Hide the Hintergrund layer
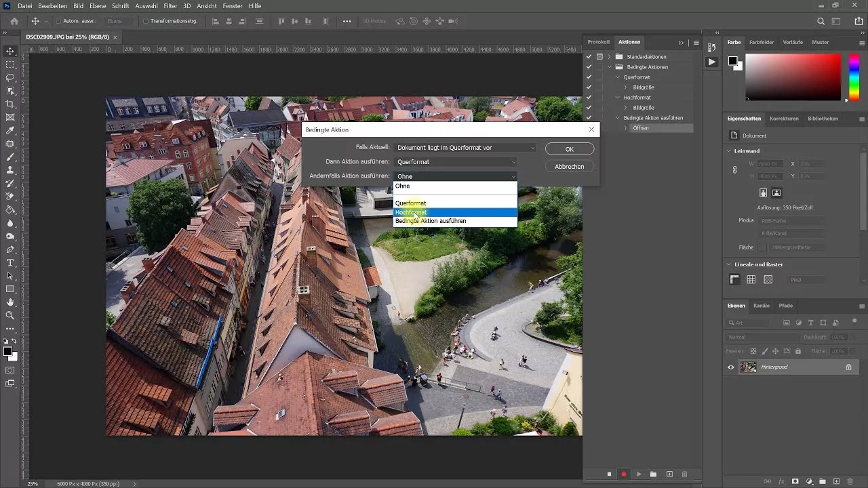This screenshot has width=868, height=488. point(730,367)
